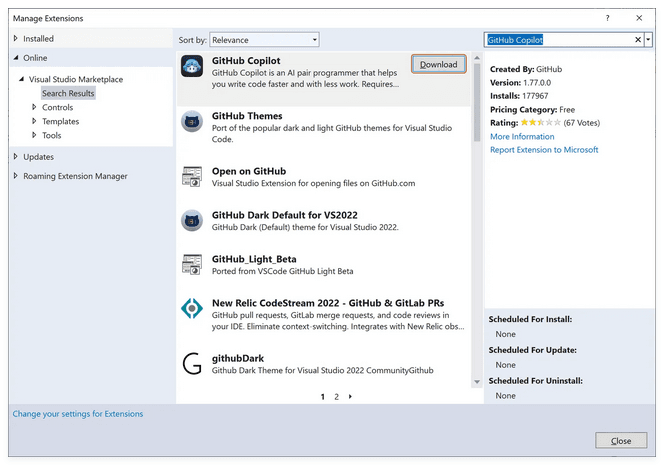Select the GitHub_Light_Beta result title
Screen dimensions: 664x466
[254, 259]
